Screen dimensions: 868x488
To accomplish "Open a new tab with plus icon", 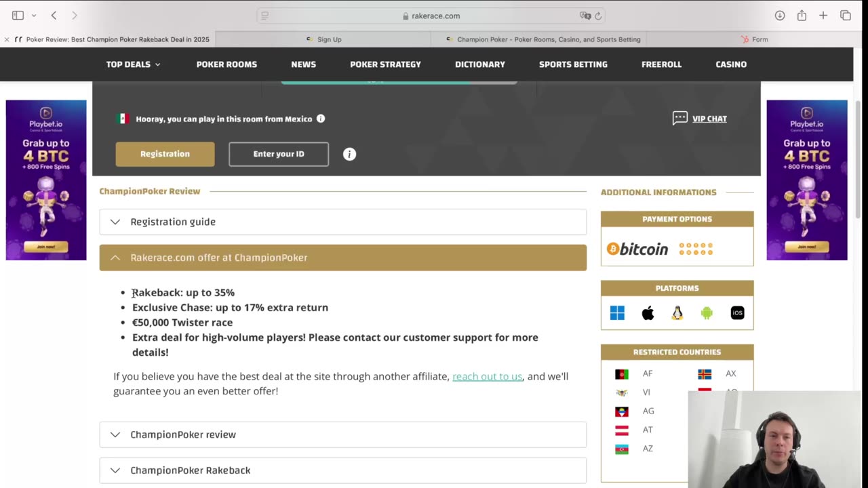I will tap(823, 16).
